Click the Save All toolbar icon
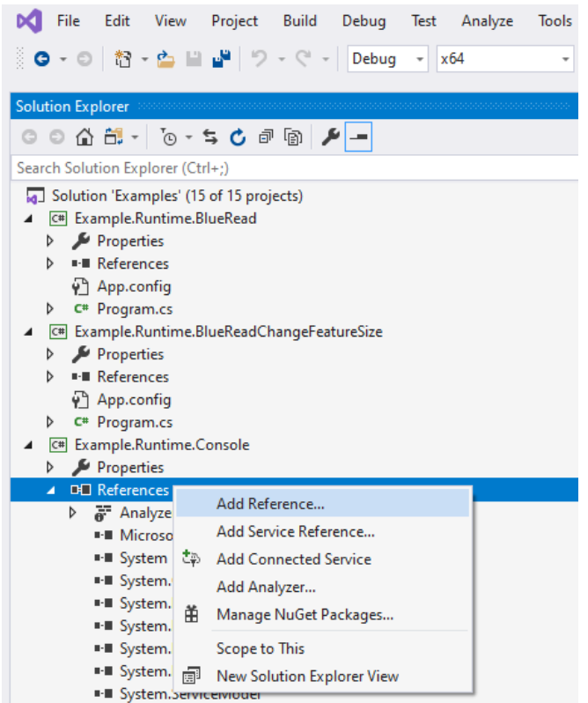Screen dimensions: 588x703 222,59
